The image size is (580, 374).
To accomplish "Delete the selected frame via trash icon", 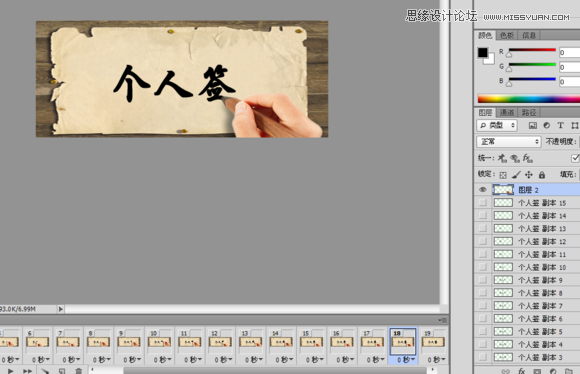I will coord(78,371).
